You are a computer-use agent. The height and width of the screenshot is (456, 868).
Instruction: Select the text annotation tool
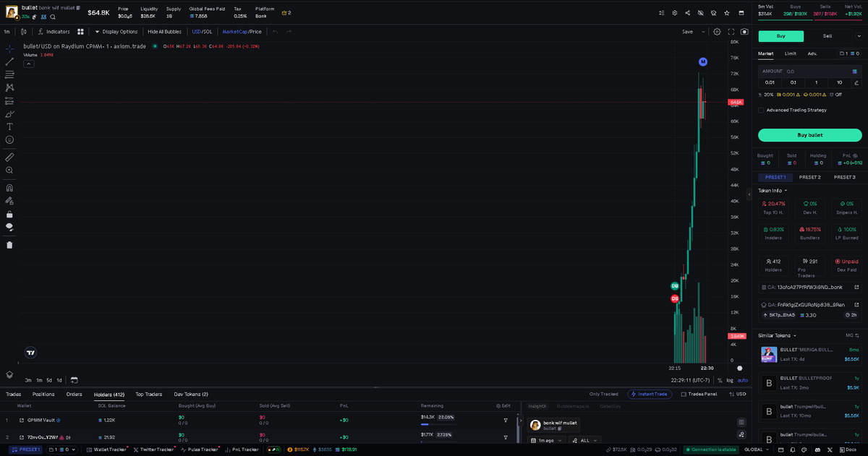pyautogui.click(x=9, y=126)
